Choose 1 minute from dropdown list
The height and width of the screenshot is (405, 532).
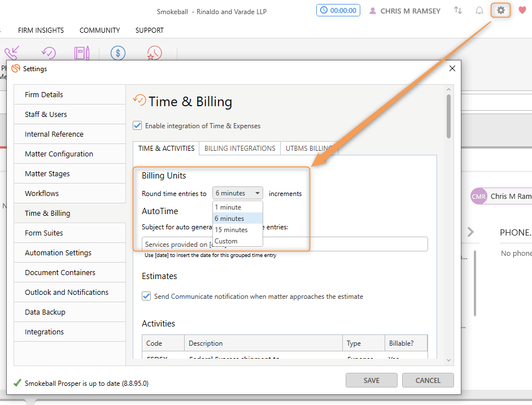238,207
